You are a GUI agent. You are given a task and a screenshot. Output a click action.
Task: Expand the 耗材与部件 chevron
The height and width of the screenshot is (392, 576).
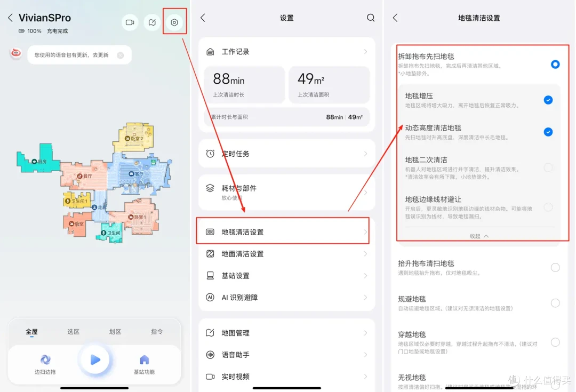pyautogui.click(x=365, y=192)
